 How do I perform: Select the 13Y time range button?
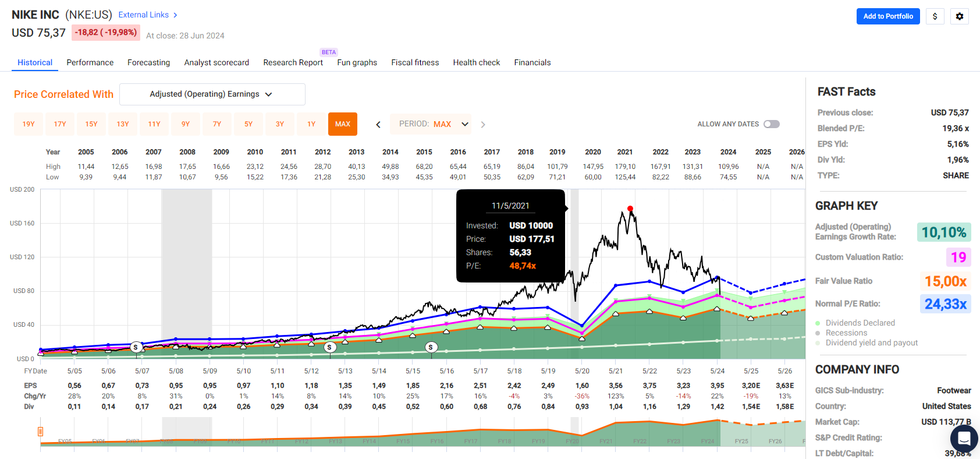tap(123, 124)
